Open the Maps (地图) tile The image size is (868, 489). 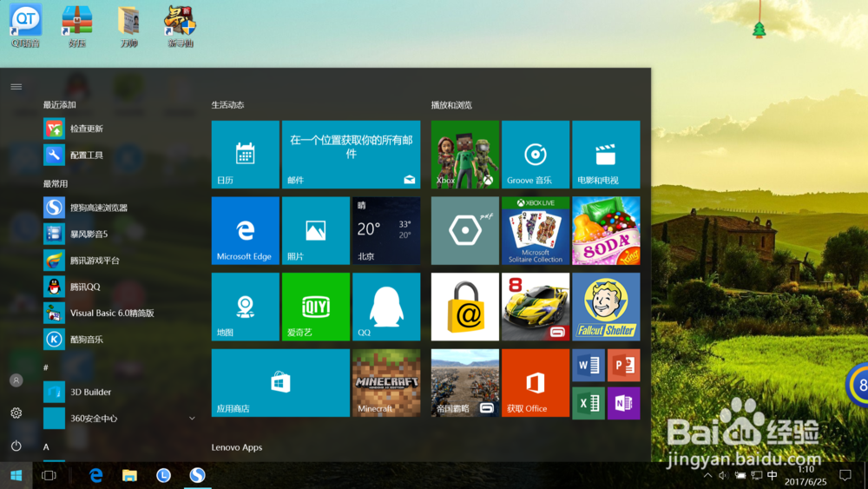[x=246, y=307]
